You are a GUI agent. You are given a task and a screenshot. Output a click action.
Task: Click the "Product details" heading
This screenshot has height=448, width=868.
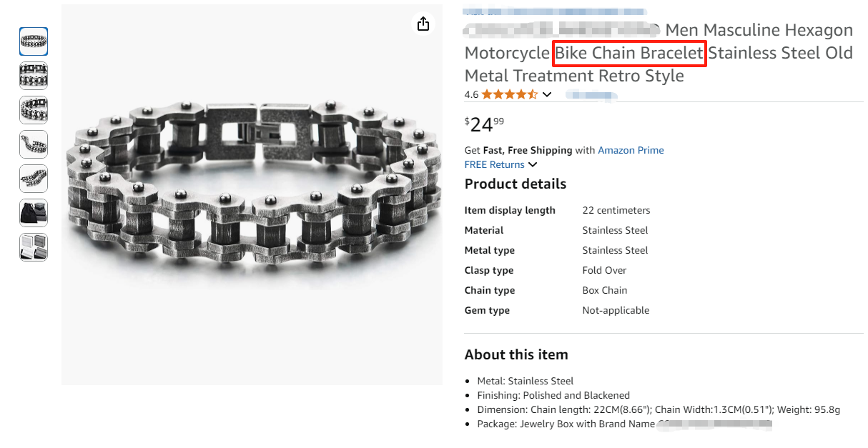(515, 184)
